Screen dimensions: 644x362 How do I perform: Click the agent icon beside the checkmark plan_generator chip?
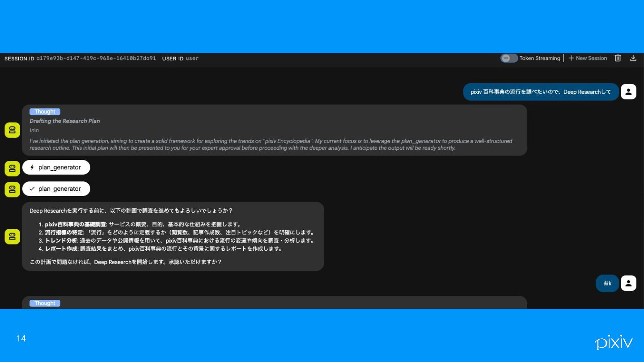coord(13,189)
